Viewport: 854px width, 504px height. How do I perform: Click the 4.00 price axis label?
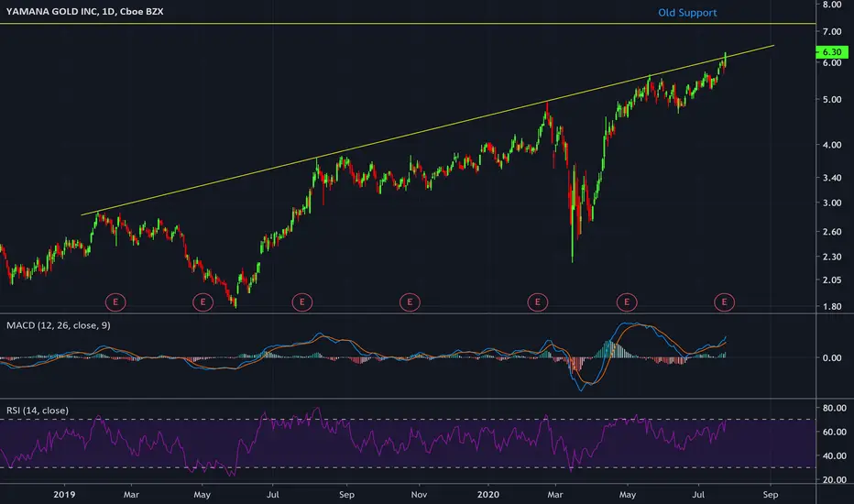coord(832,146)
